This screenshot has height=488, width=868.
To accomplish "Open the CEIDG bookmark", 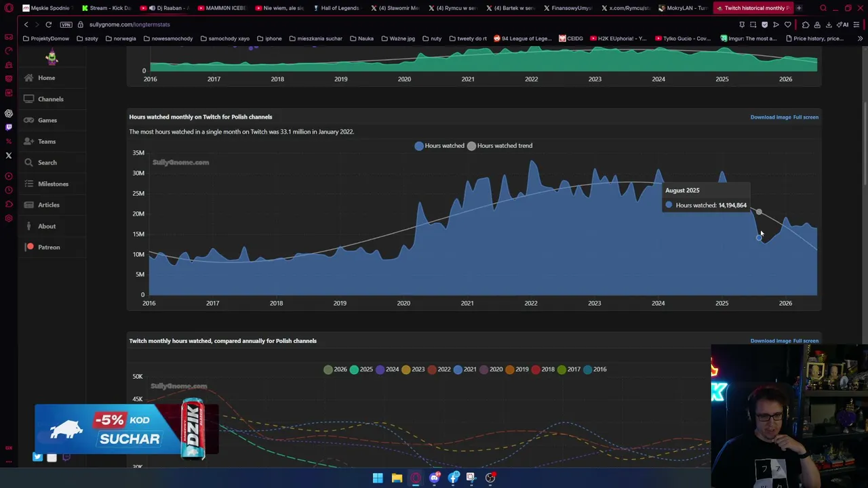I will 571,39.
